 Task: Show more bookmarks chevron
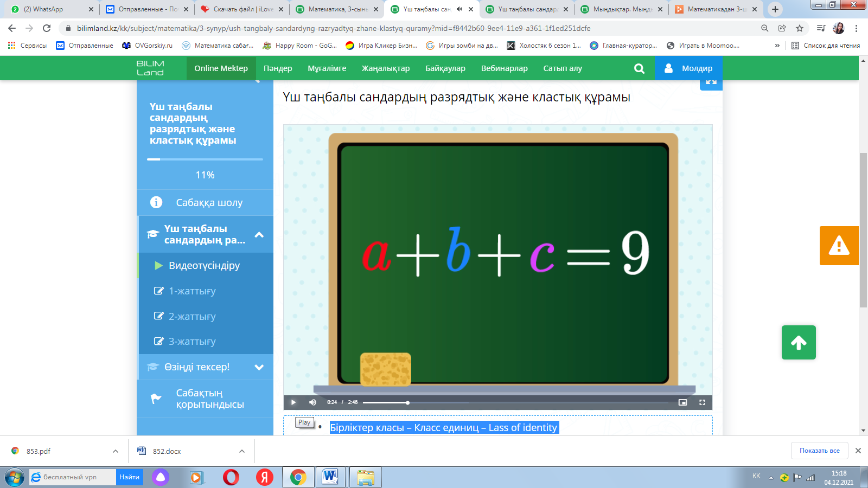777,46
